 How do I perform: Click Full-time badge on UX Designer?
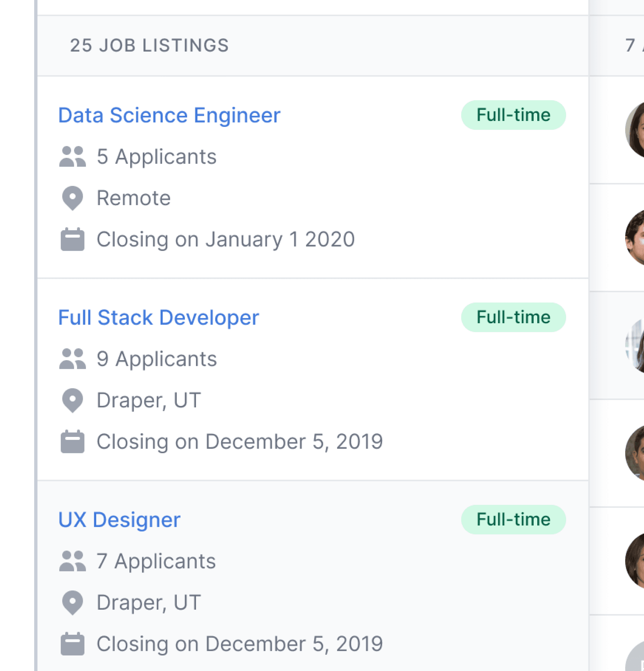pos(513,520)
